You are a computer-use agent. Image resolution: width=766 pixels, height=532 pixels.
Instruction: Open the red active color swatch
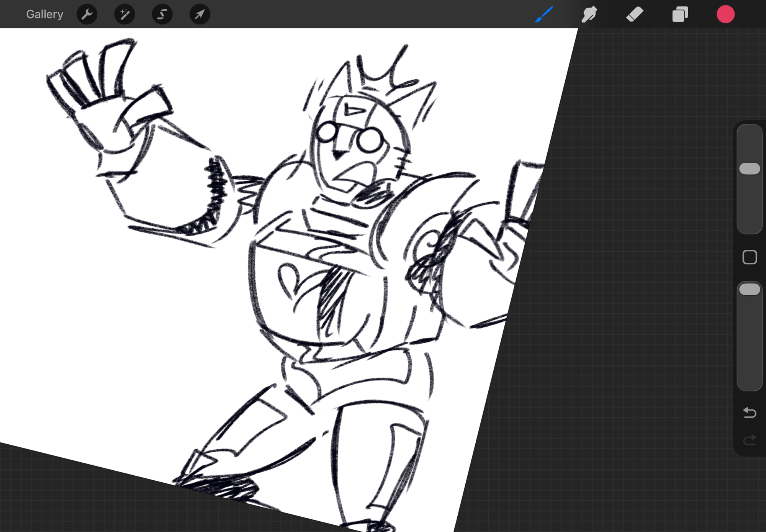pos(725,15)
